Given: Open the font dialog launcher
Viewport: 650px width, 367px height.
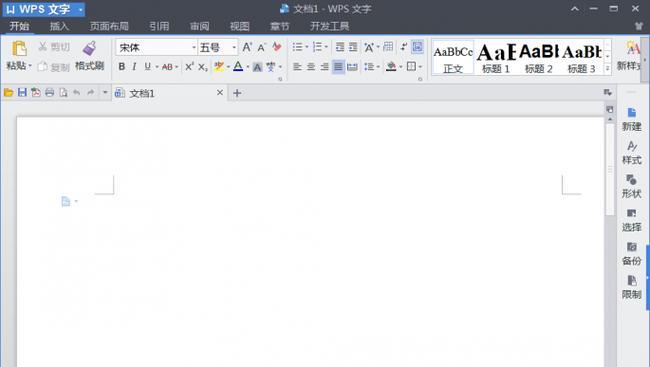Looking at the screenshot, I should tap(280, 79).
